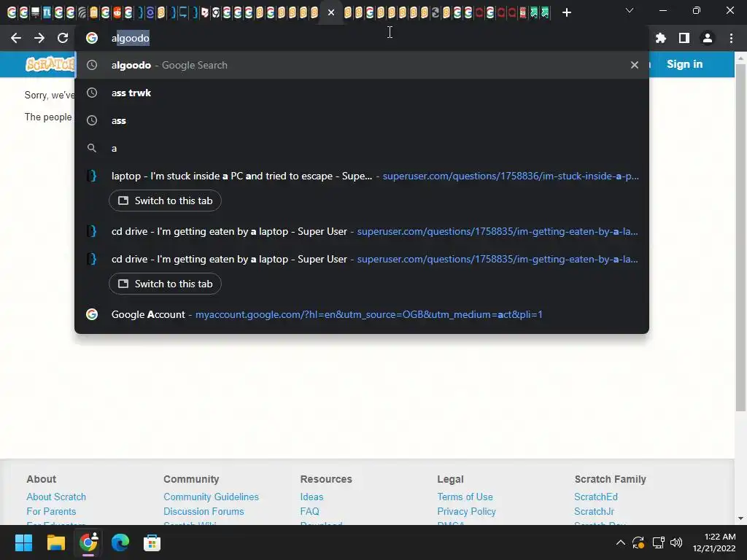Open the About Scratch link
This screenshot has height=560, width=747.
[x=56, y=497]
